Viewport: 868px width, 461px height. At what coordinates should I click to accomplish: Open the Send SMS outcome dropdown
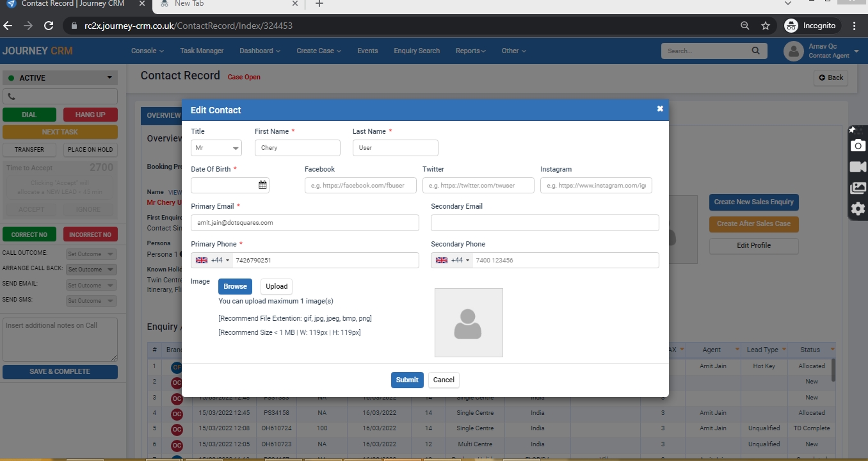[x=92, y=300]
